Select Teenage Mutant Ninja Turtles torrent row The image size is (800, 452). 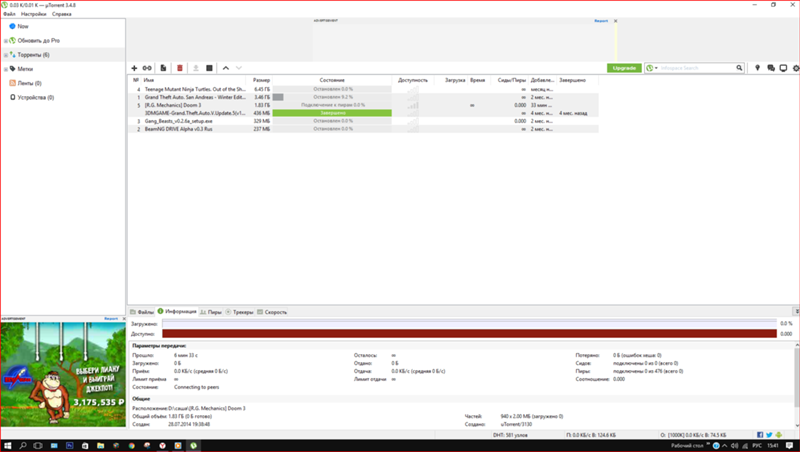click(363, 89)
